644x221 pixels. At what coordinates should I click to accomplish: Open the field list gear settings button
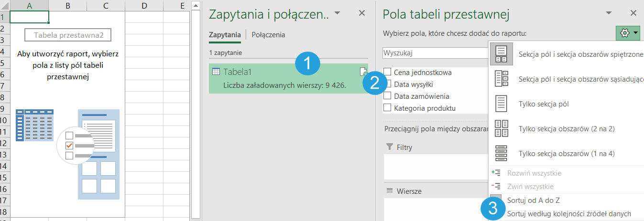pos(628,33)
